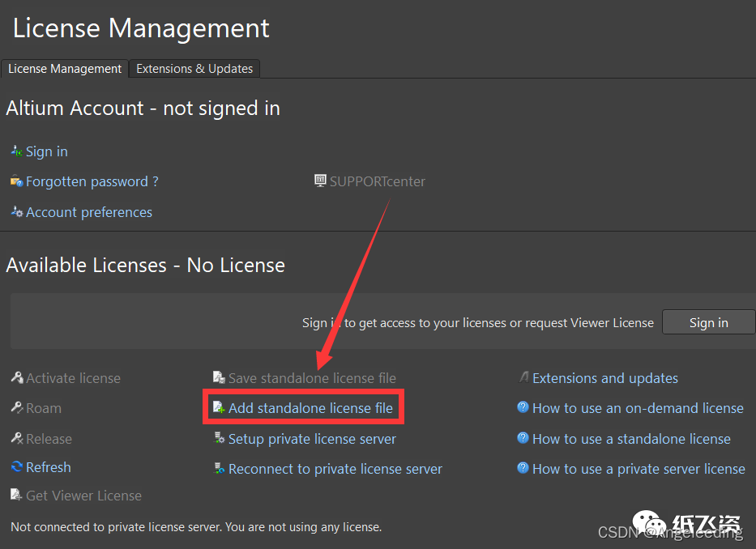The image size is (756, 549).
Task: Open How to use a standalone license
Action: point(631,439)
